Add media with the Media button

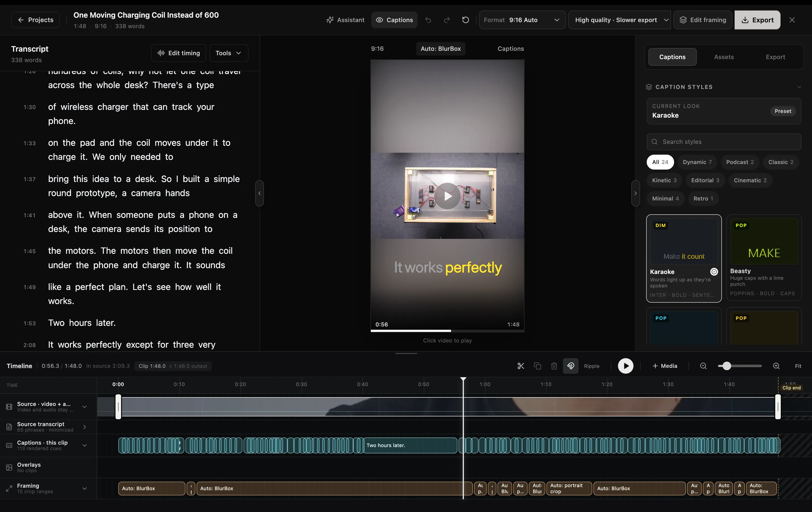[x=664, y=366]
